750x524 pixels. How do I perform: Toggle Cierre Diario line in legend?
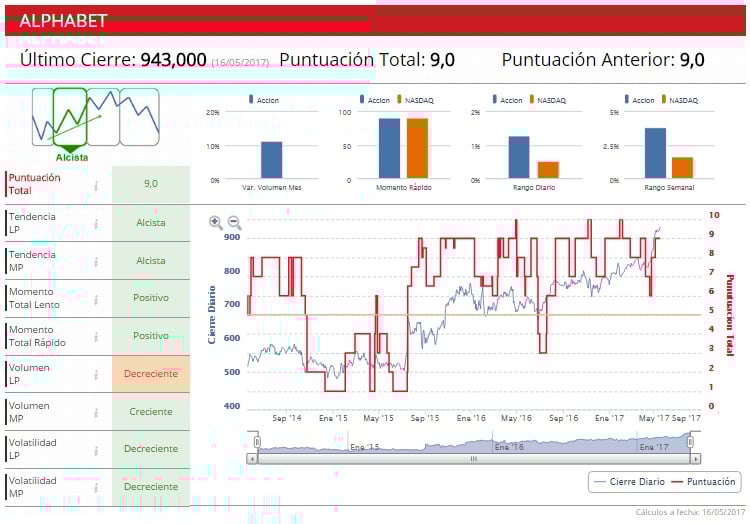[x=629, y=482]
